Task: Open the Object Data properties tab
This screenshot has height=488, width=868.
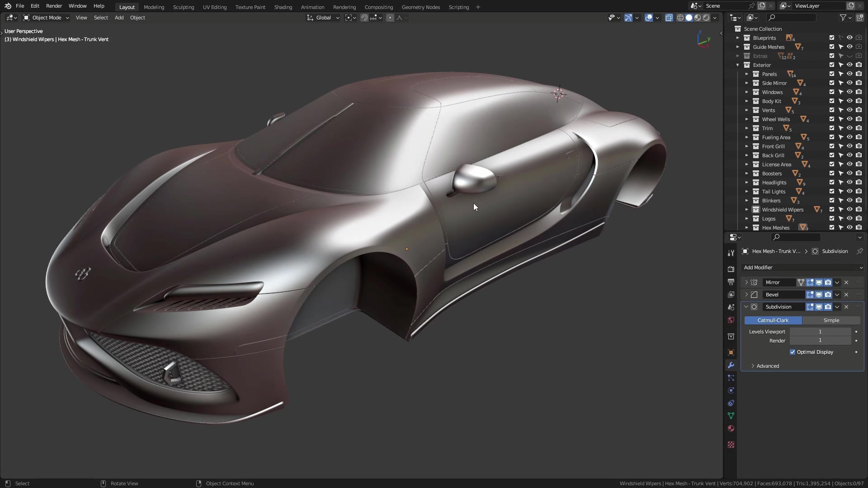Action: click(x=731, y=416)
